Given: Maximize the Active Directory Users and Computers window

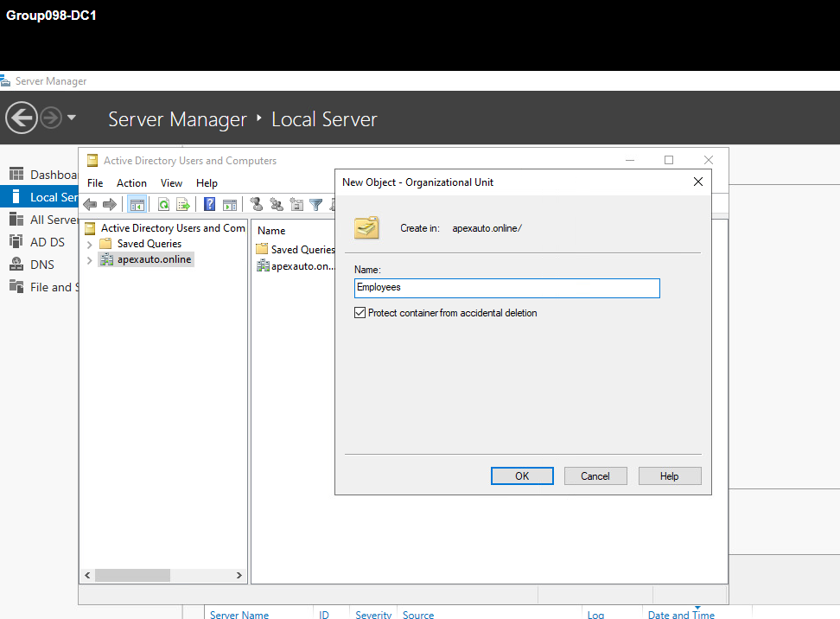Looking at the screenshot, I should 669,160.
